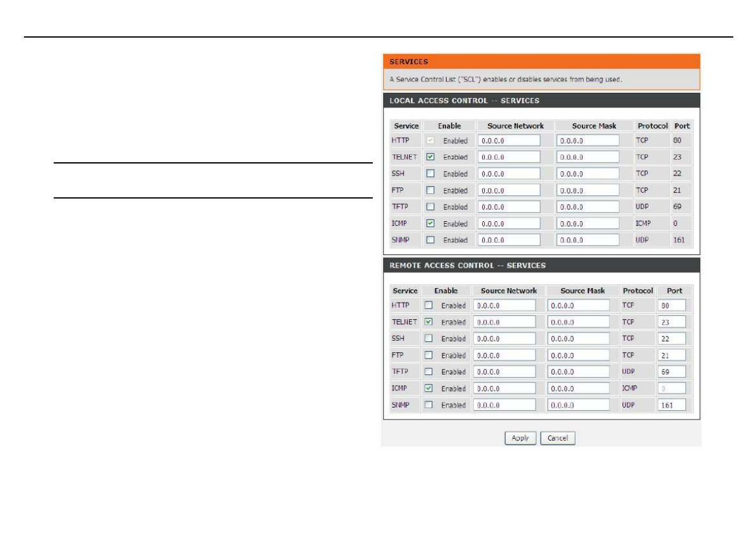Screen dimensions: 756x536
Task: Edit local HTTP Source Network field
Action: tap(509, 141)
